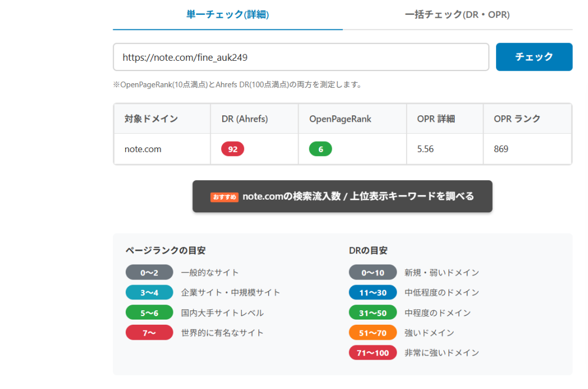
Task: Click the green 31〜50 DR badge
Action: coord(373,313)
